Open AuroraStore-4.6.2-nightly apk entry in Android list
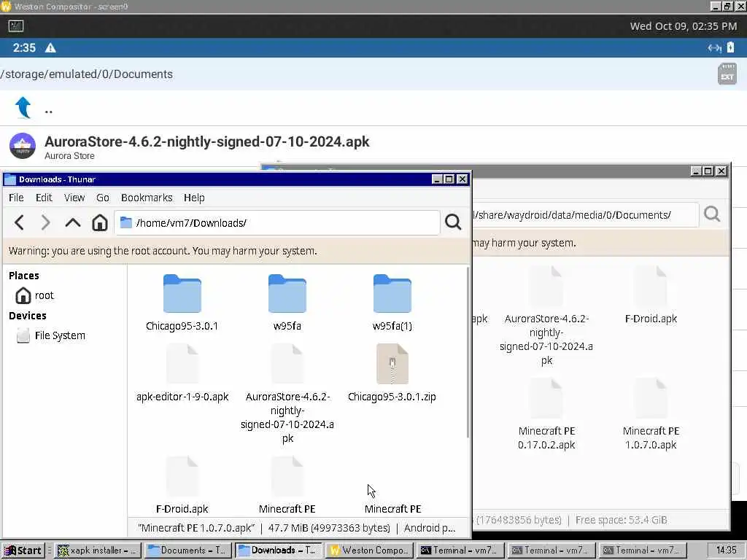The width and height of the screenshot is (747, 560). pos(373,146)
